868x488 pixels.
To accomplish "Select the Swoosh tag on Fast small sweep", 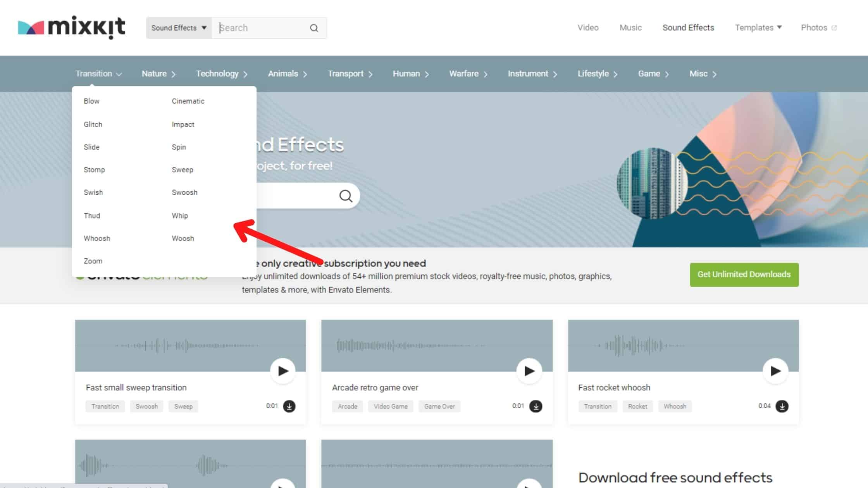I will click(146, 406).
